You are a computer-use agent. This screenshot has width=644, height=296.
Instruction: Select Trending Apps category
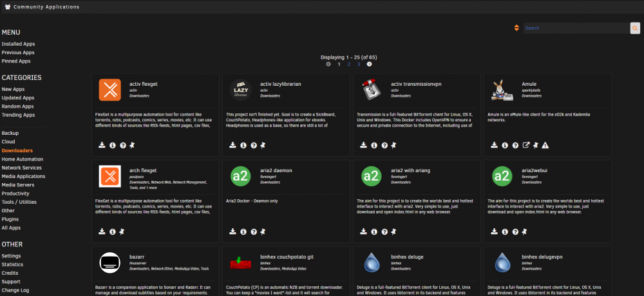click(18, 115)
